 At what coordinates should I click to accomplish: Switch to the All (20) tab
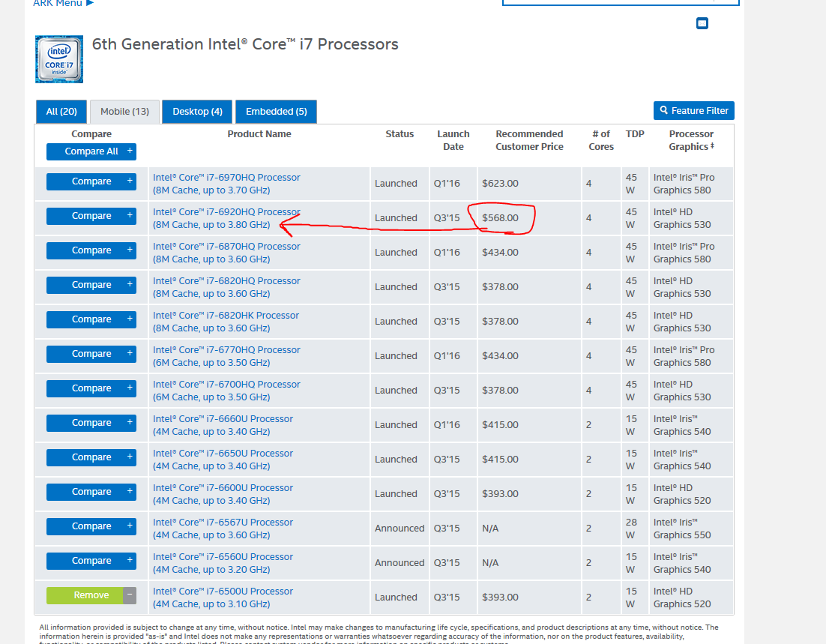pos(61,111)
